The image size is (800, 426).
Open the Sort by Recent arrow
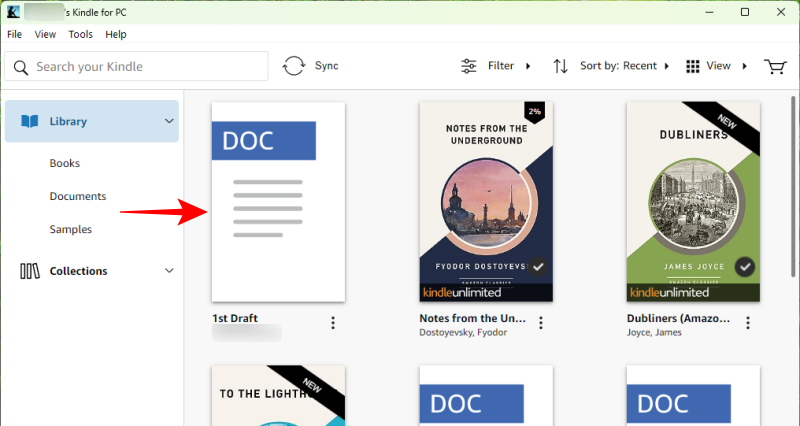(x=666, y=66)
